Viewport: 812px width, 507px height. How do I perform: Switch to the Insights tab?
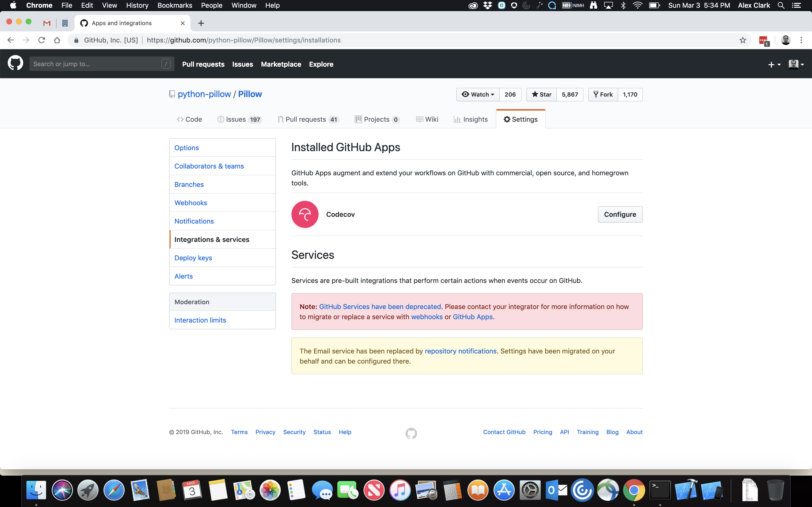(471, 119)
